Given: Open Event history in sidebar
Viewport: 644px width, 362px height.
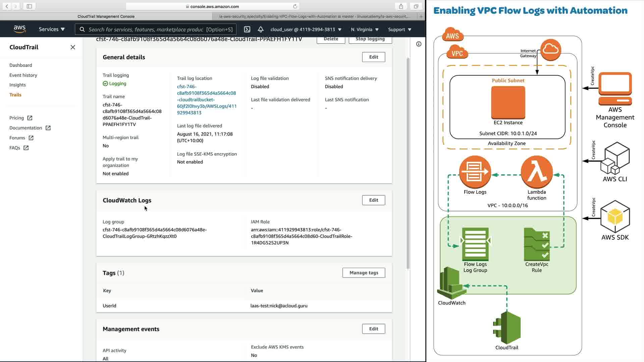Looking at the screenshot, I should point(23,75).
